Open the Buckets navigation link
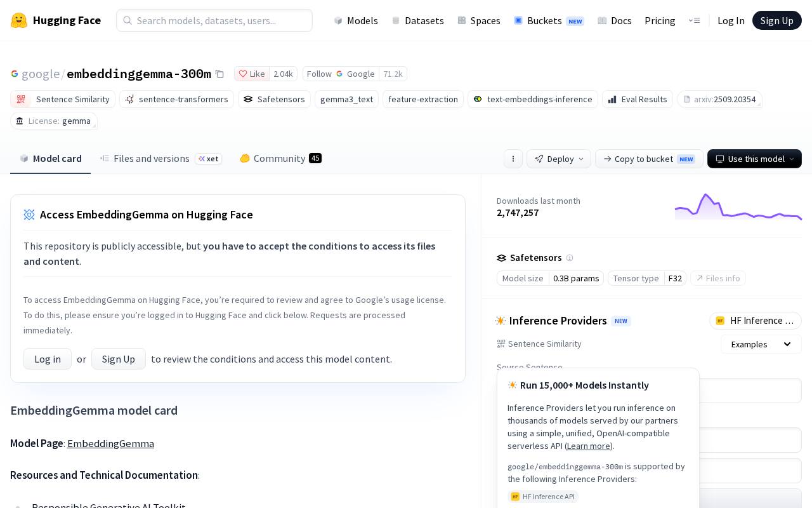 point(549,20)
